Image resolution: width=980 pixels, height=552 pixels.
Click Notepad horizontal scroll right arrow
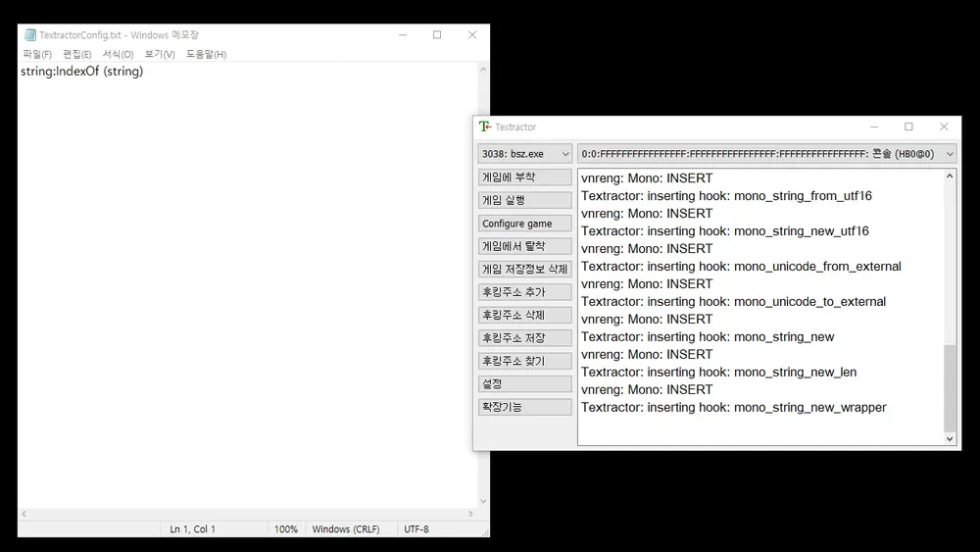[x=470, y=514]
